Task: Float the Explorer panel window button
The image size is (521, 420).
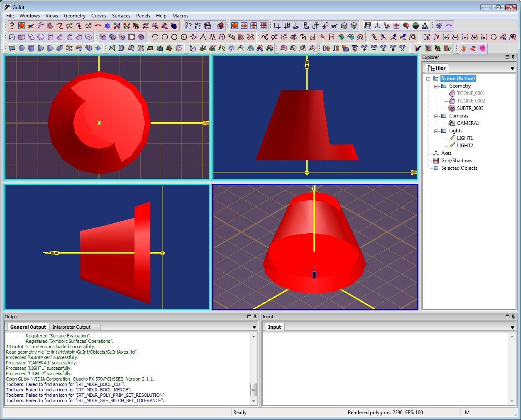Action: [x=507, y=57]
